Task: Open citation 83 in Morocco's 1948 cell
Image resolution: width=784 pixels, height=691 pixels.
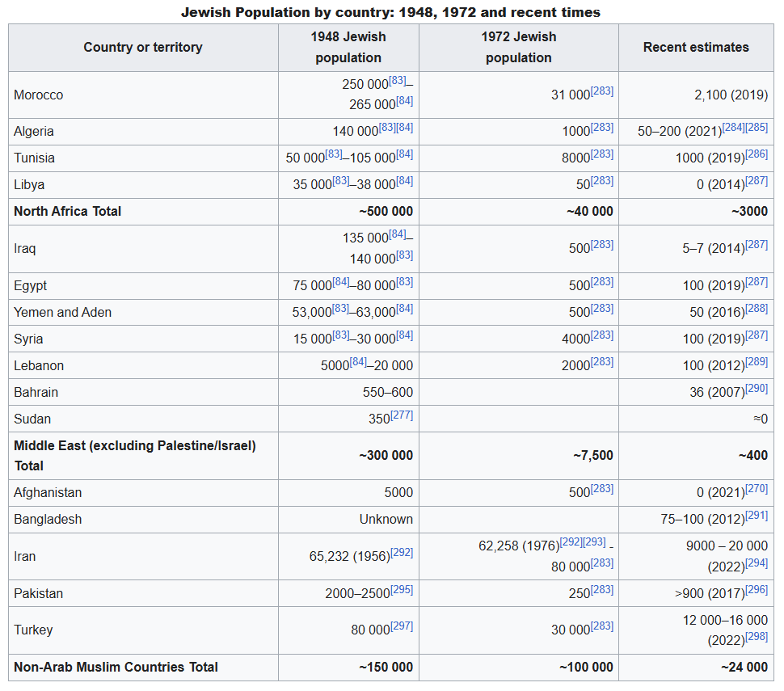Action: (x=397, y=81)
